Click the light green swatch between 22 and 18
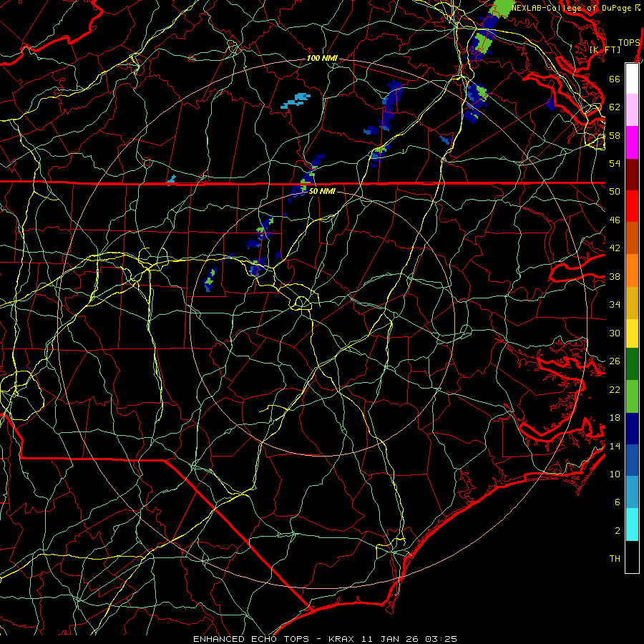Viewport: 644px width, 644px height. pos(632,396)
